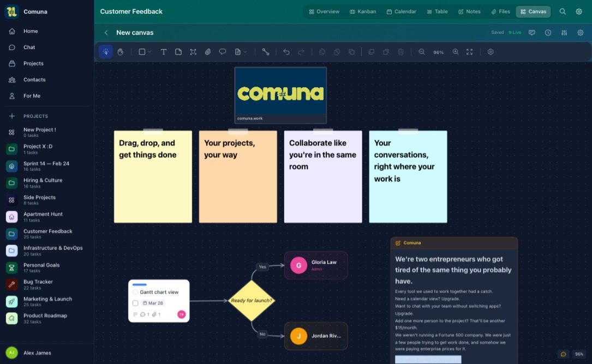This screenshot has height=364, width=592.
Task: Switch to the Table view tab
Action: click(x=437, y=11)
